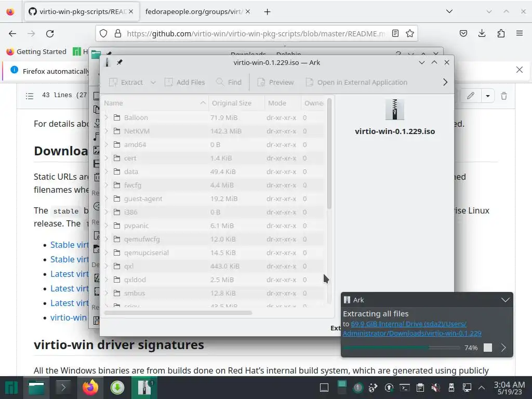
Task: Click the Firefox URL address bar
Action: tap(256, 34)
